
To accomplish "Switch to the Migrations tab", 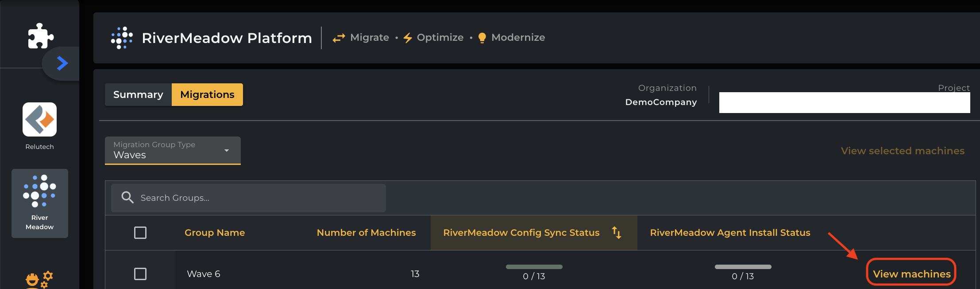I will pyautogui.click(x=207, y=94).
